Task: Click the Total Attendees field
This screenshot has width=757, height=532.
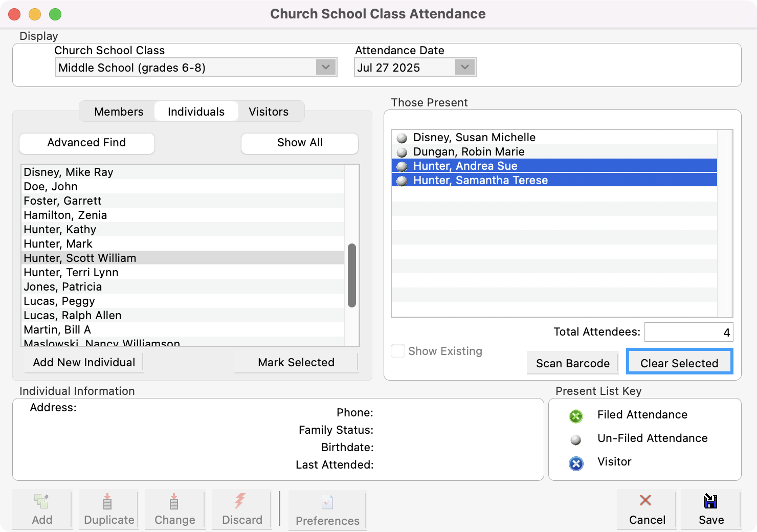Action: tap(688, 331)
